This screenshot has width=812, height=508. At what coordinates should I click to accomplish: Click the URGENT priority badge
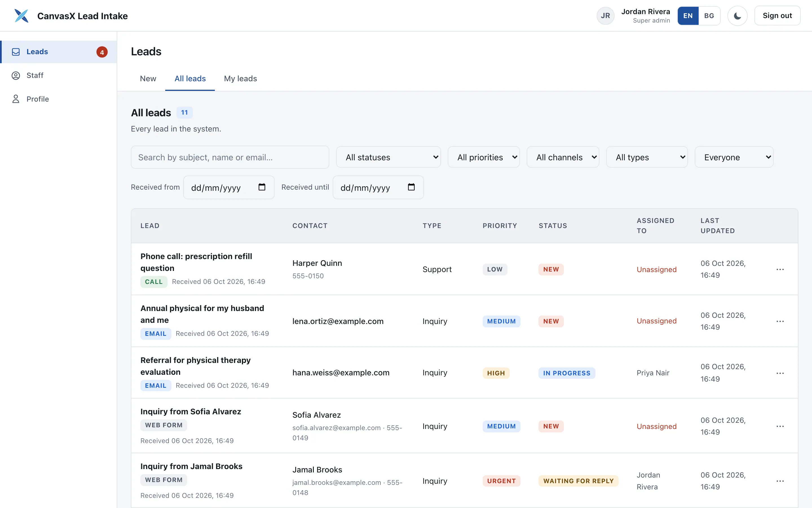[501, 481]
